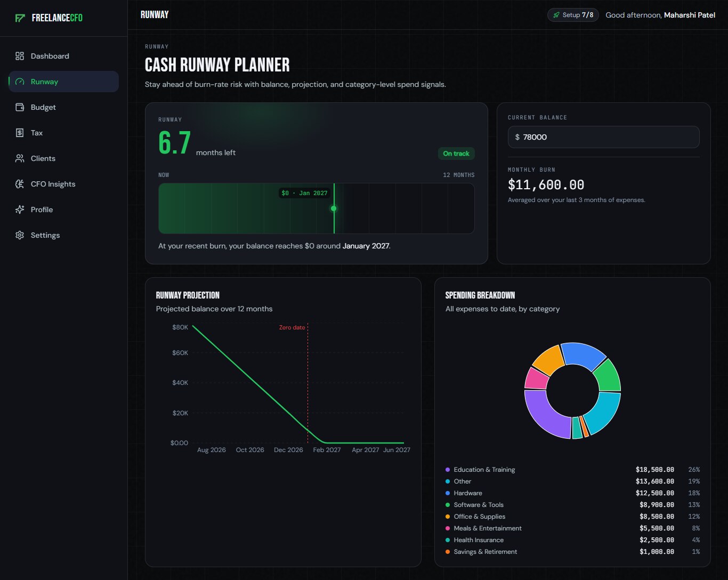Click the On track status badge
This screenshot has width=728, height=580.
(x=456, y=154)
